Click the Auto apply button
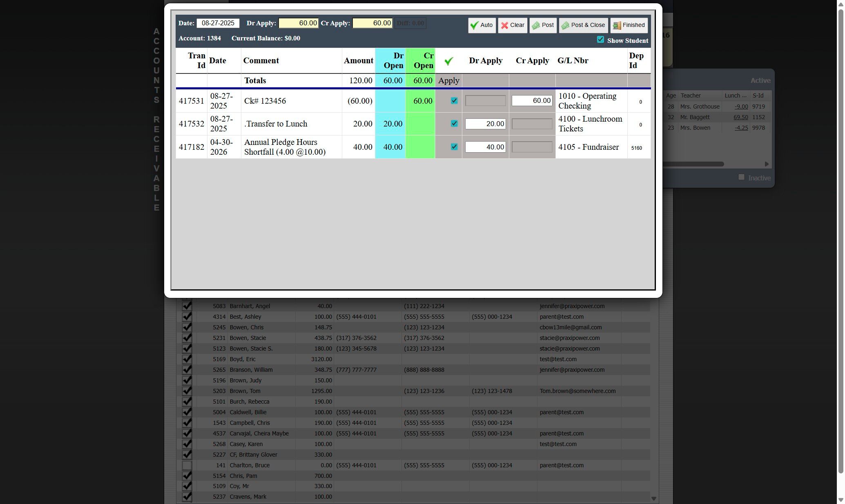Screen dimensions: 845x504 point(482,25)
